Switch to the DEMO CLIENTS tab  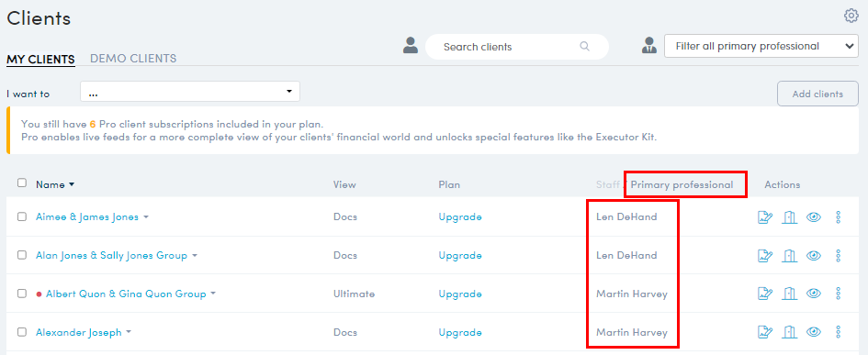(133, 59)
